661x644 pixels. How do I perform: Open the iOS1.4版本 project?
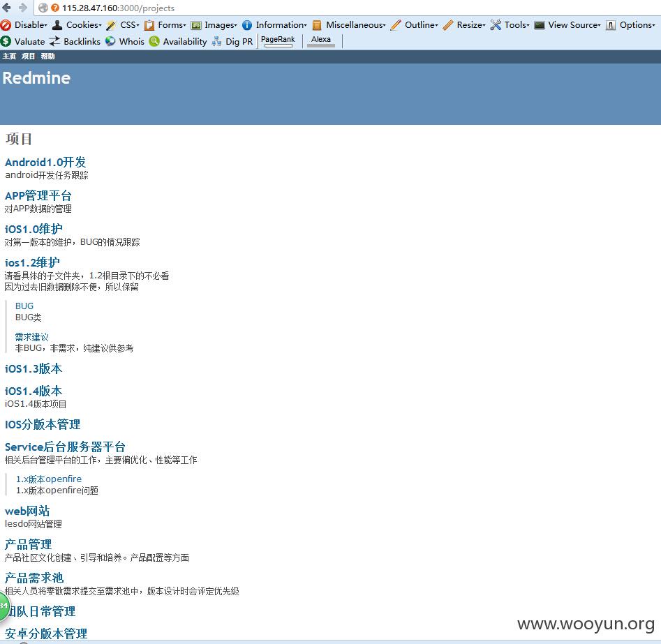pos(34,391)
